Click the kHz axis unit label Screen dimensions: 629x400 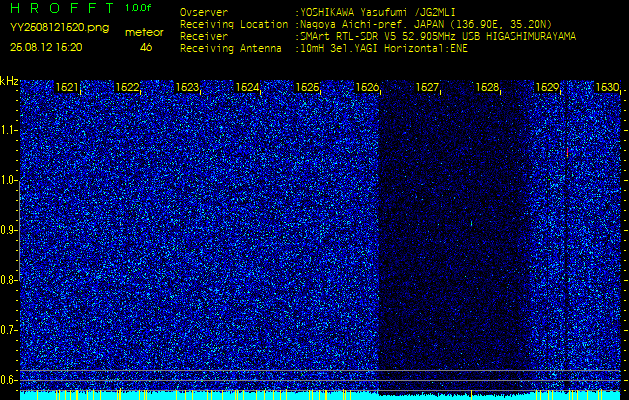click(9, 81)
